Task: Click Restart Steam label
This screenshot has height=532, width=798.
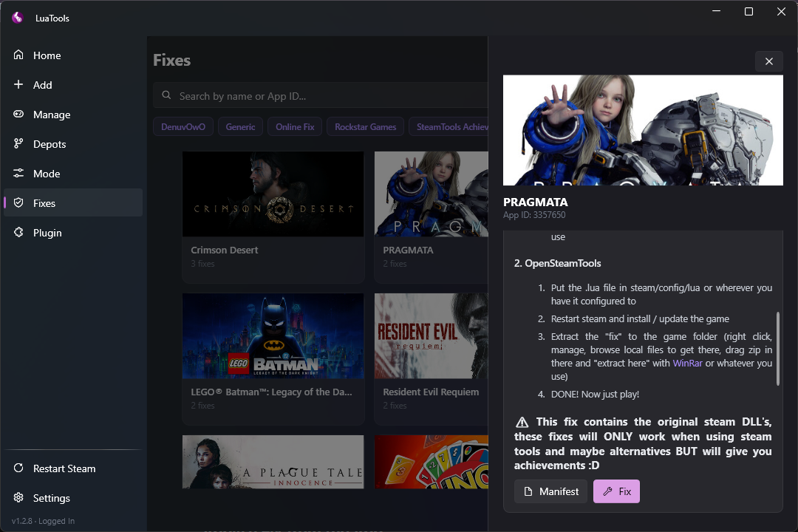Action: pos(64,468)
